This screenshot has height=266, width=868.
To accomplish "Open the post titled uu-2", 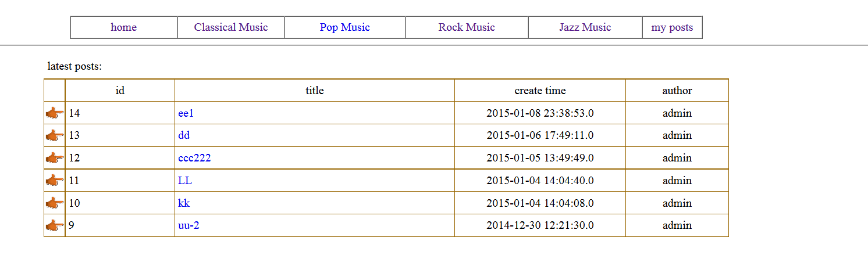I will coord(188,225).
